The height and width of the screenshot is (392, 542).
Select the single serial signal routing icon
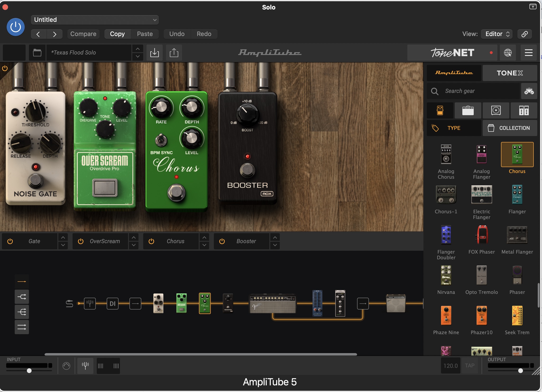[x=22, y=282]
